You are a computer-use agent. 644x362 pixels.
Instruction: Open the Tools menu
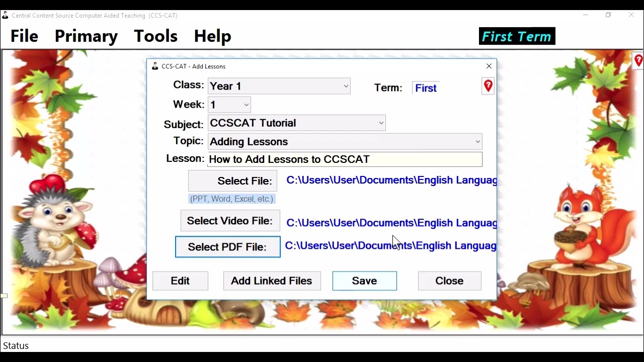pos(155,36)
